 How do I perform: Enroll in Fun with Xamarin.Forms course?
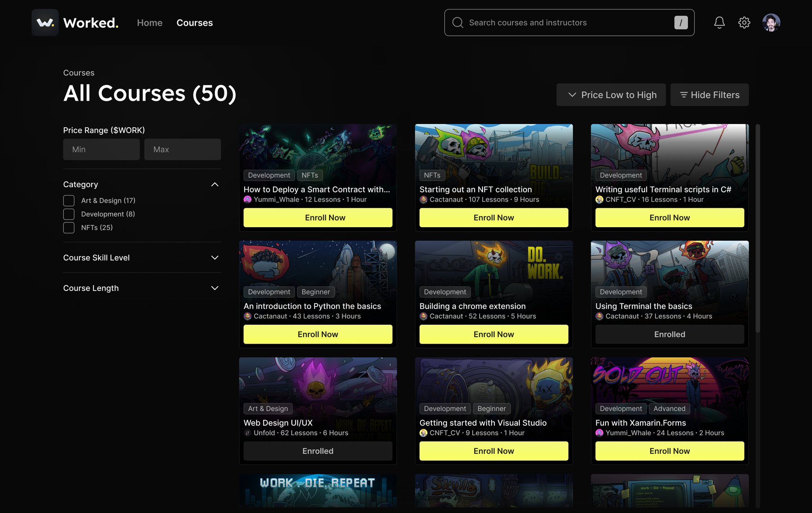(x=669, y=451)
